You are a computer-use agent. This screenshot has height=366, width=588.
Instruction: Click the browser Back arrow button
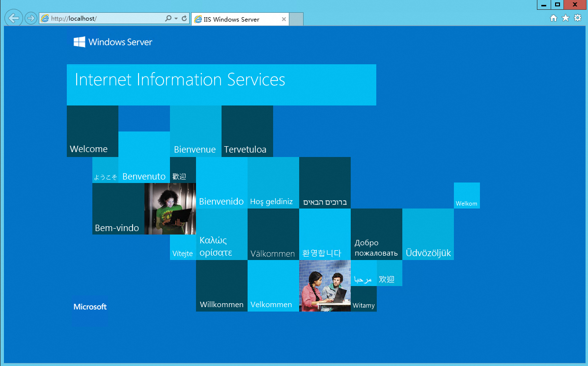click(14, 18)
